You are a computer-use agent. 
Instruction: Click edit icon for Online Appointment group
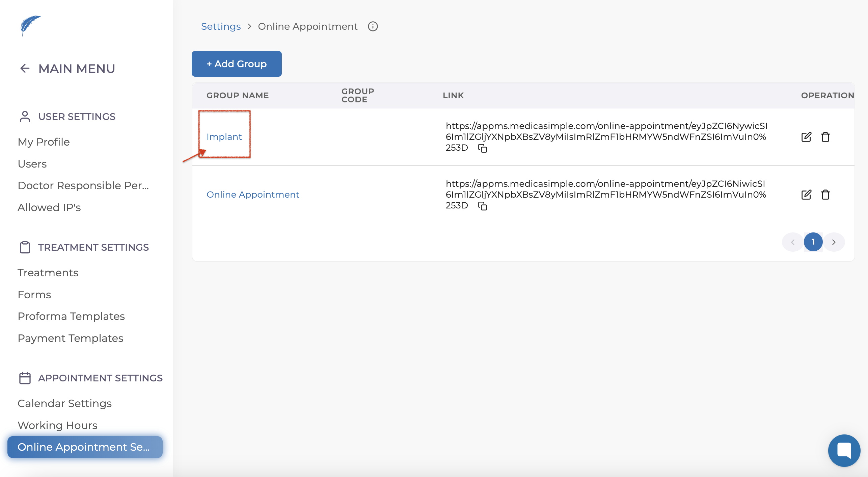(x=806, y=195)
